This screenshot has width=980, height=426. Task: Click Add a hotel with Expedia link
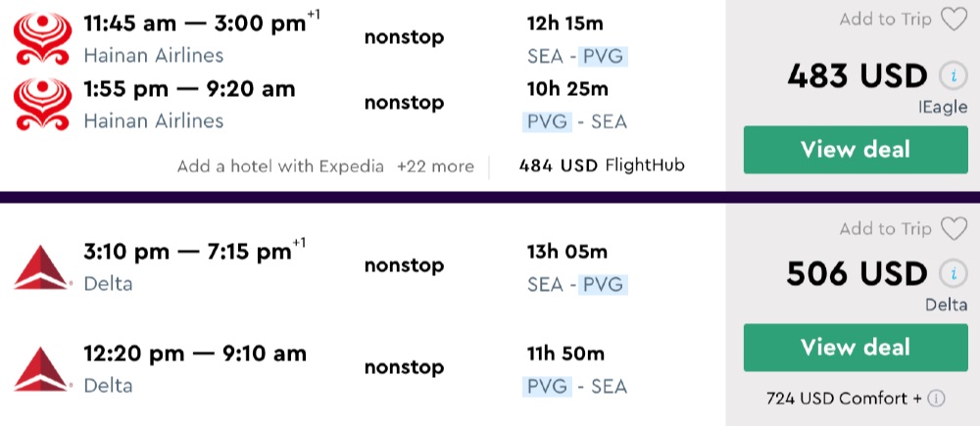coord(280,166)
